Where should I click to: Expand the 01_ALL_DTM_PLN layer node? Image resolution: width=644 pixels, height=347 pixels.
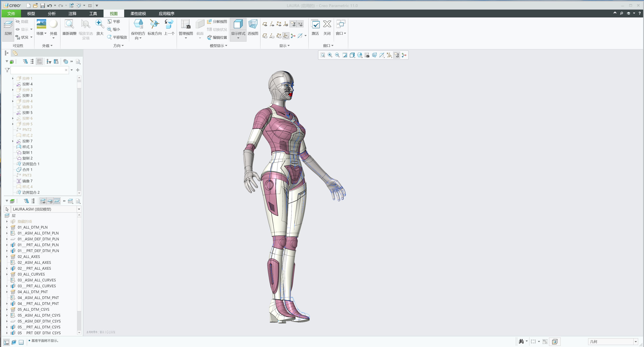[x=7, y=227]
